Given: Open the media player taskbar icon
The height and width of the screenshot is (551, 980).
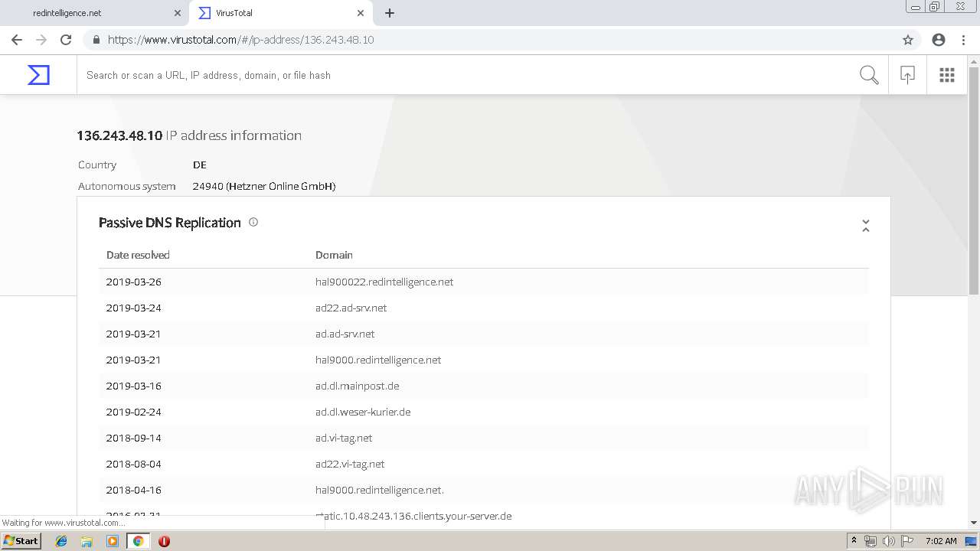Looking at the screenshot, I should [x=113, y=541].
